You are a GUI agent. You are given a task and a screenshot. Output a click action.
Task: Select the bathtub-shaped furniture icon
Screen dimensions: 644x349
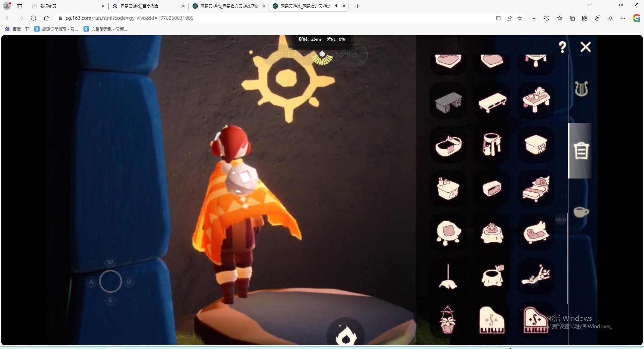(448, 146)
